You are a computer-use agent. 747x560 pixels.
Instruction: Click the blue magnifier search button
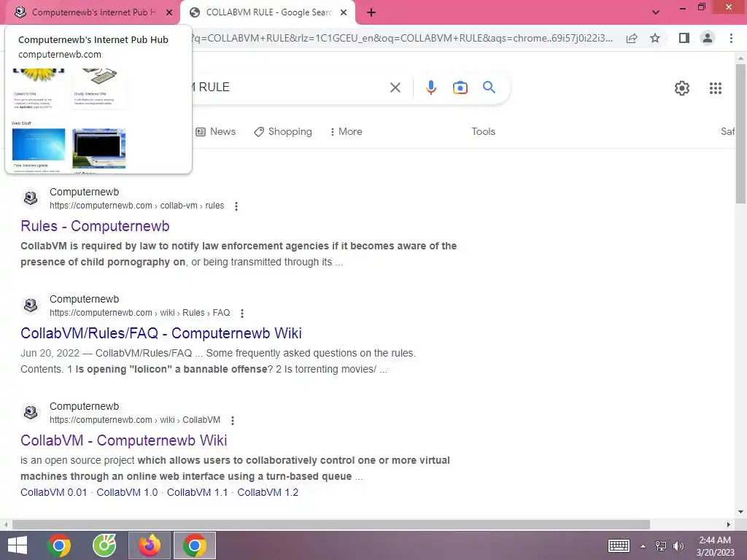click(489, 87)
